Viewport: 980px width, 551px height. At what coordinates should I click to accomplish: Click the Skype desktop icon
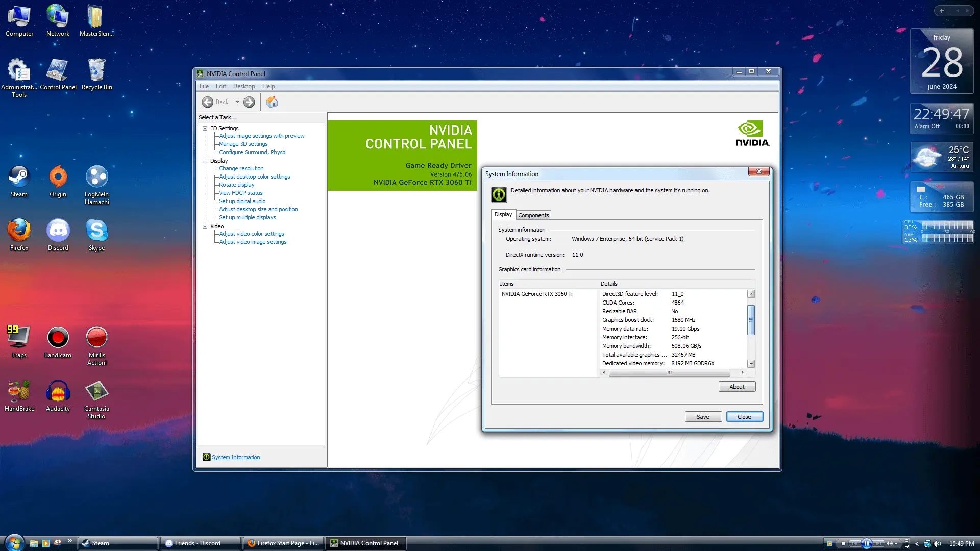pos(96,235)
